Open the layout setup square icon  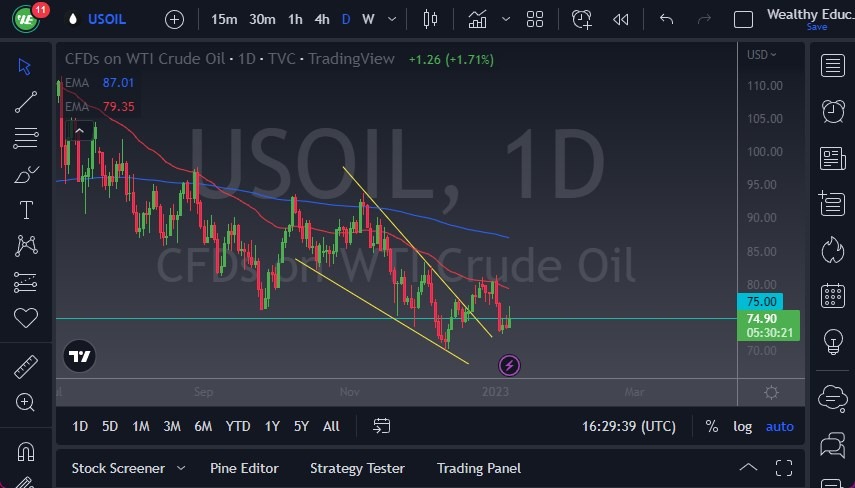[x=743, y=20]
